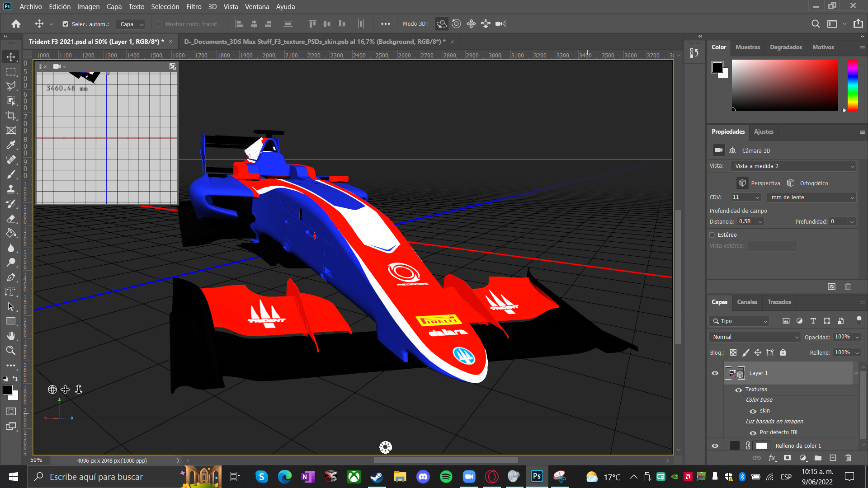Open the Capa auto-select dropdown
Screen dimensions: 868x488
pyautogui.click(x=132, y=24)
